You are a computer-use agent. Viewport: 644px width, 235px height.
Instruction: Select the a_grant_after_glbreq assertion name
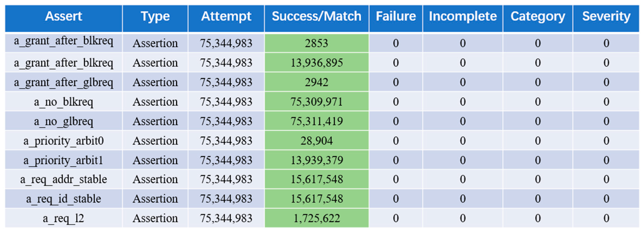point(63,82)
